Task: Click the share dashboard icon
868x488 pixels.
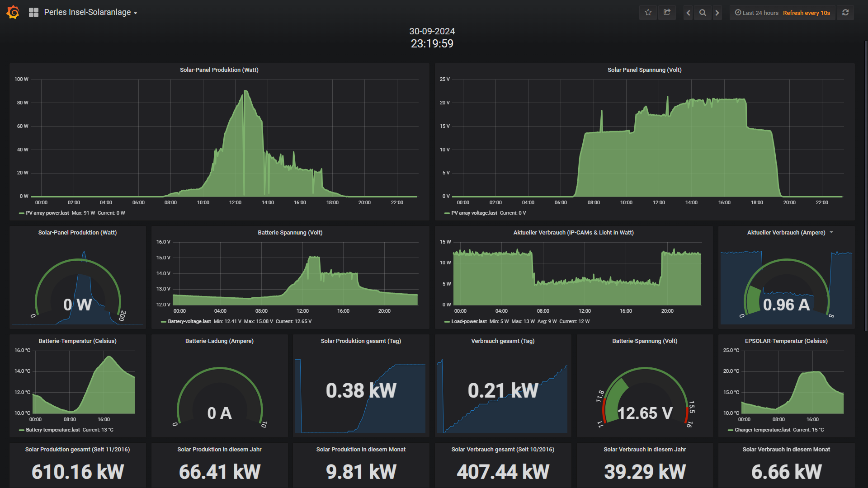Action: (x=667, y=13)
